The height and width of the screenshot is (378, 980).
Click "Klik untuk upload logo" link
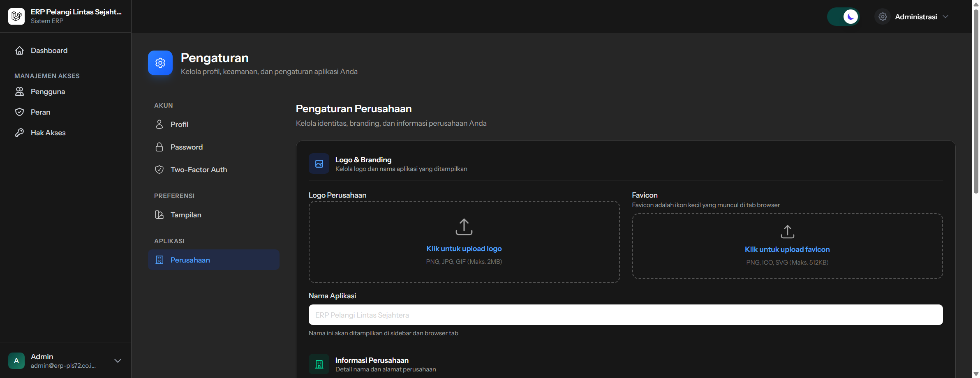(464, 249)
